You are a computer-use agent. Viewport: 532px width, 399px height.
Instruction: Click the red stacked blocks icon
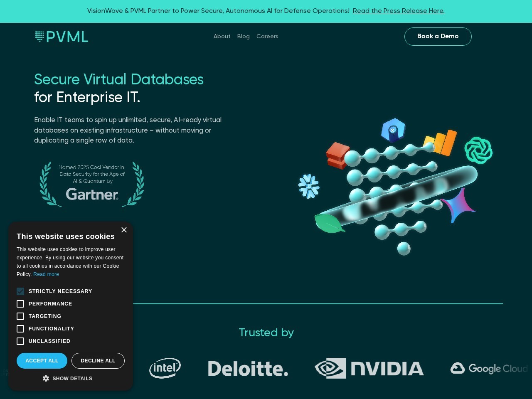tap(337, 155)
